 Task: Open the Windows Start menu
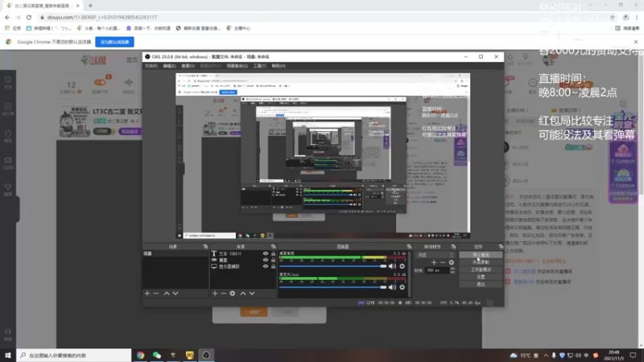click(8, 356)
